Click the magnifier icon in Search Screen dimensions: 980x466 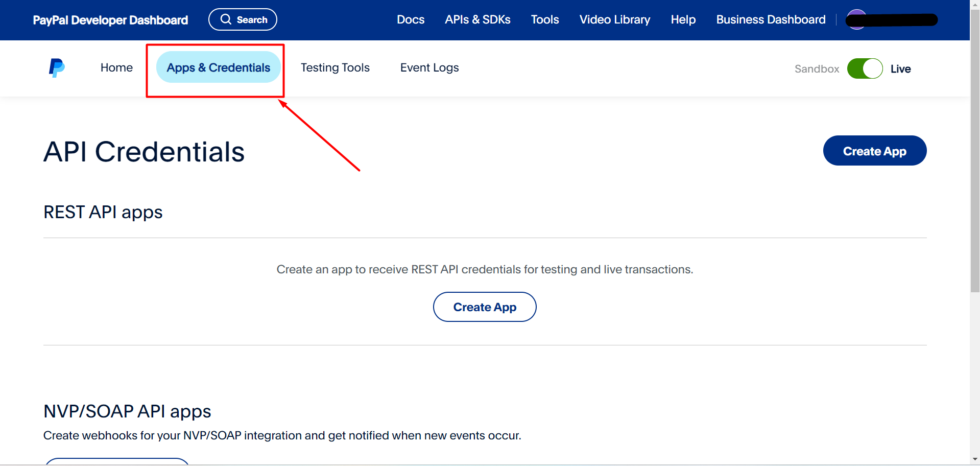226,19
